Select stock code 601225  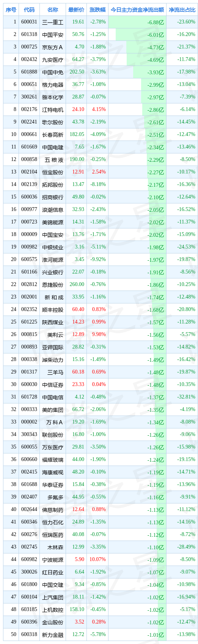pos(29,322)
